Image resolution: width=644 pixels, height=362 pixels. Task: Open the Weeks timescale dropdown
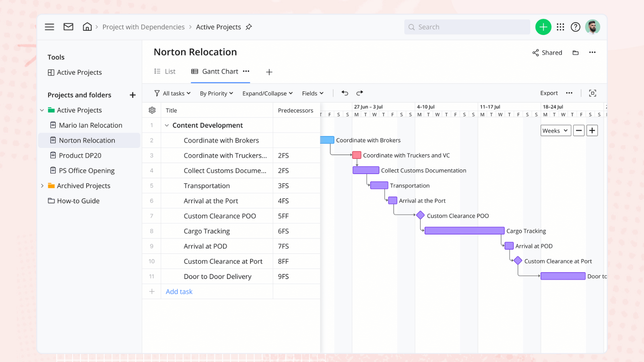point(555,130)
